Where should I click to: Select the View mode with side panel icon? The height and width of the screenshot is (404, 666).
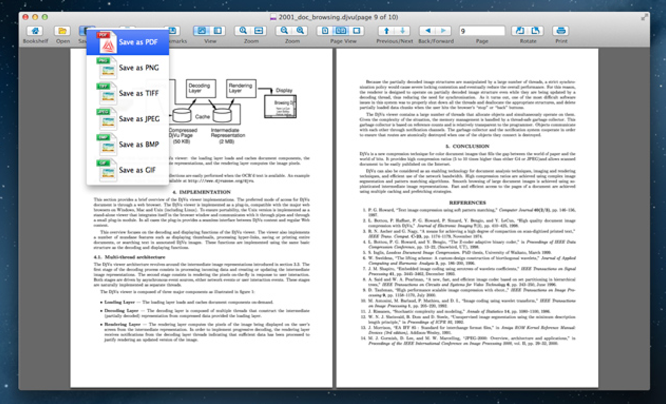coord(218,31)
